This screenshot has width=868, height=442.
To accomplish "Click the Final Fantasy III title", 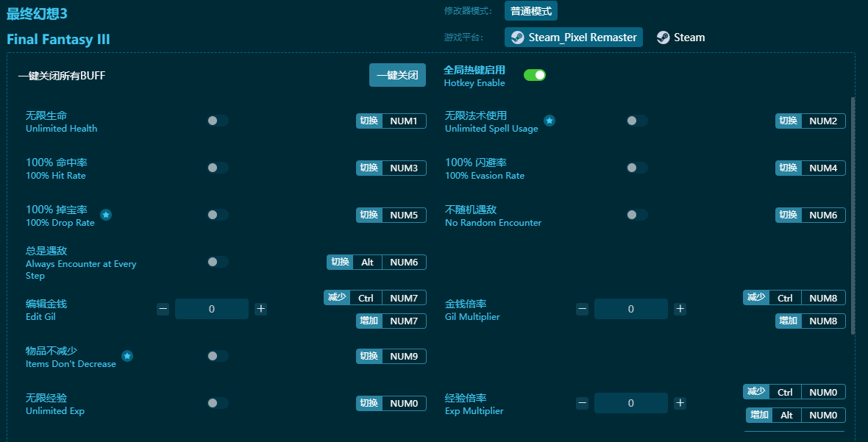I will pos(58,39).
